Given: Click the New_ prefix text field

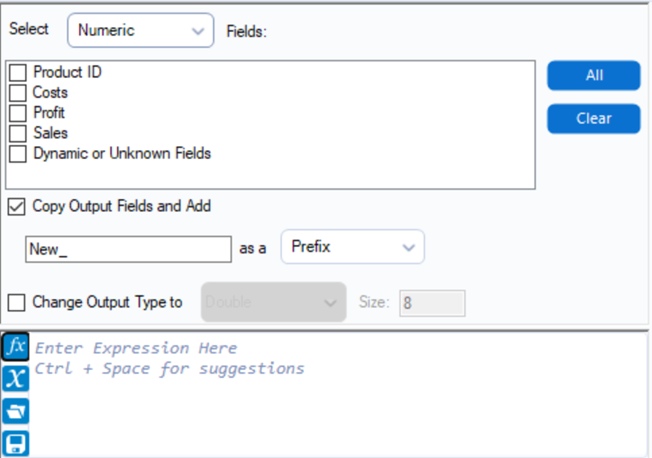Looking at the screenshot, I should [128, 249].
